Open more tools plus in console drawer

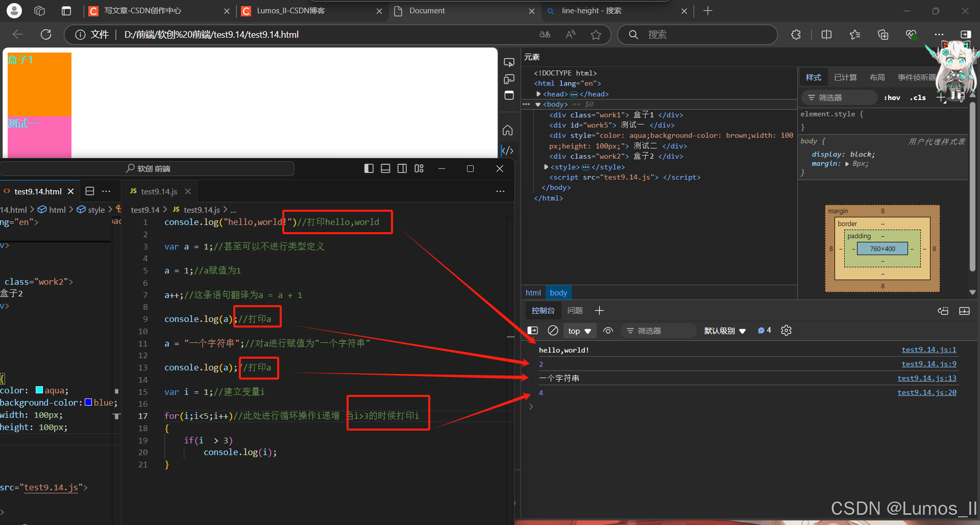[600, 310]
